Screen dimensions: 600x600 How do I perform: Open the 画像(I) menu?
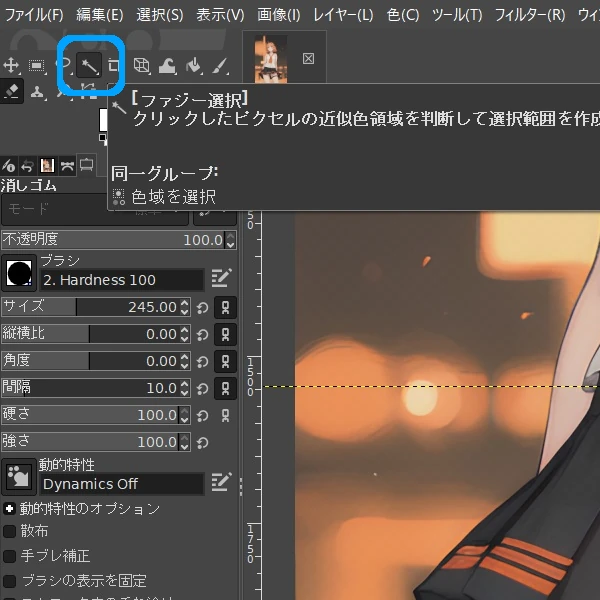tap(279, 15)
